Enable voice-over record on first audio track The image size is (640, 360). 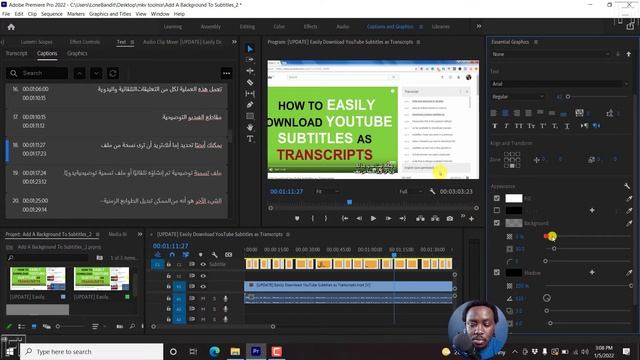225,299
